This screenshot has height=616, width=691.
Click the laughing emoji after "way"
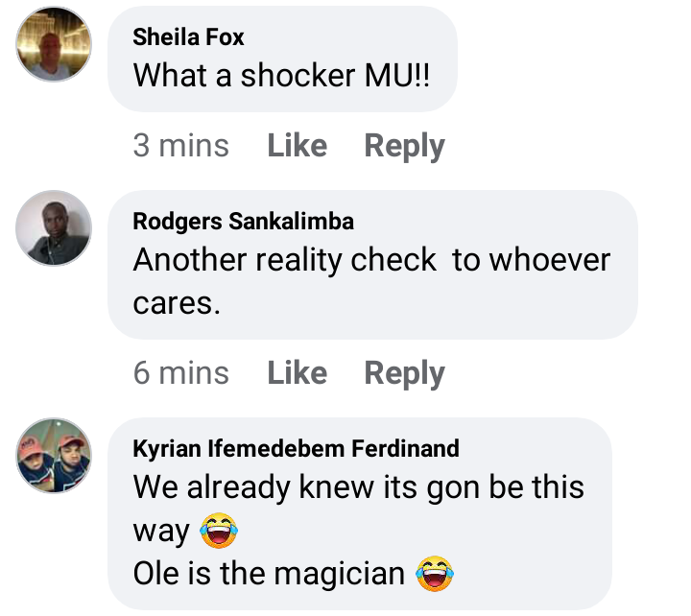(218, 531)
